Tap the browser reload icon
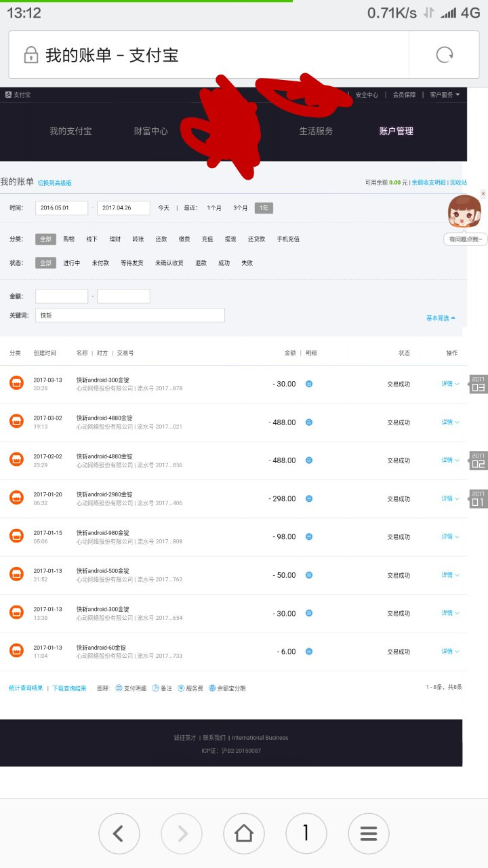Screen dimensions: 488x868 coord(445,55)
